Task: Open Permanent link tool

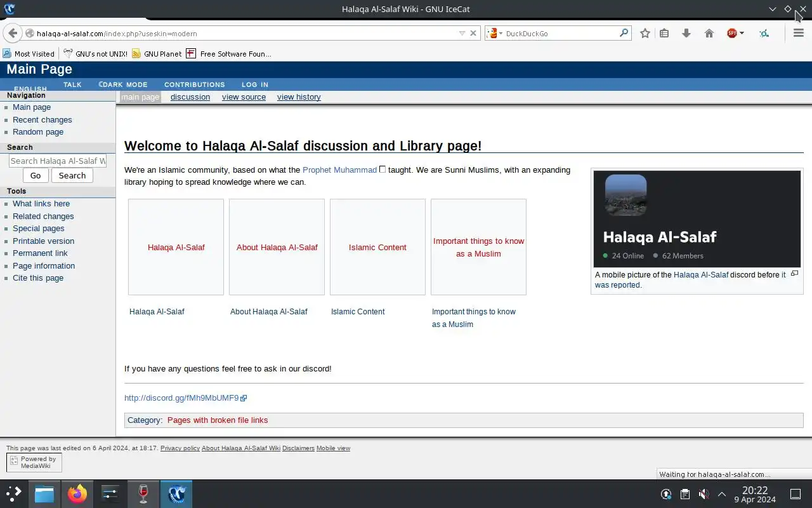Action: click(40, 253)
